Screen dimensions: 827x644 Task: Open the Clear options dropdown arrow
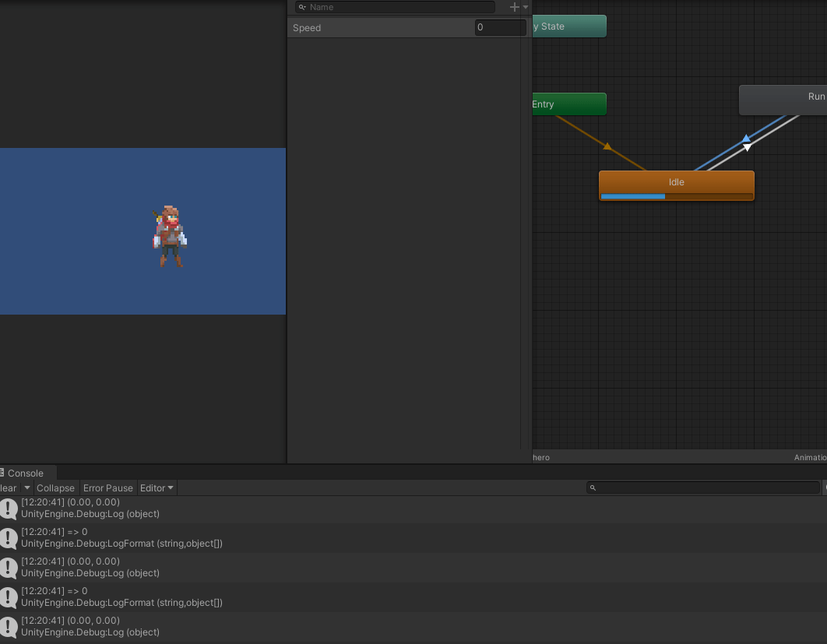click(27, 488)
